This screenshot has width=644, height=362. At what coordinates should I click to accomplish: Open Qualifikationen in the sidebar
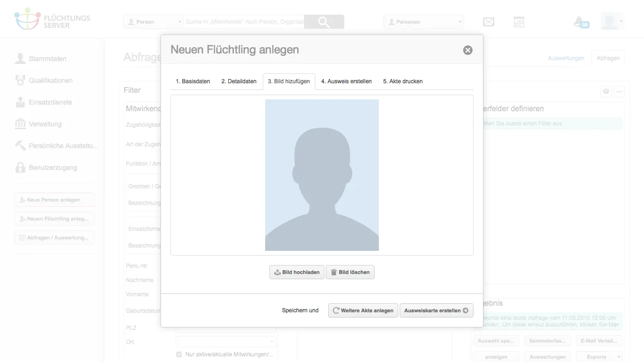click(x=44, y=80)
